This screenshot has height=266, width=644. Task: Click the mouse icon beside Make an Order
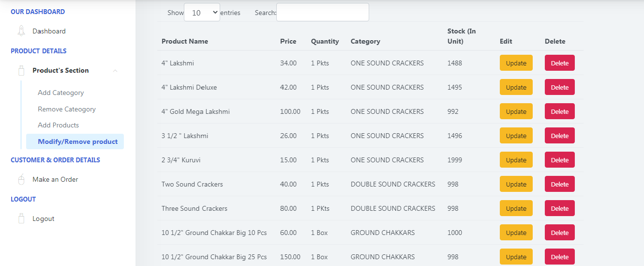(21, 180)
